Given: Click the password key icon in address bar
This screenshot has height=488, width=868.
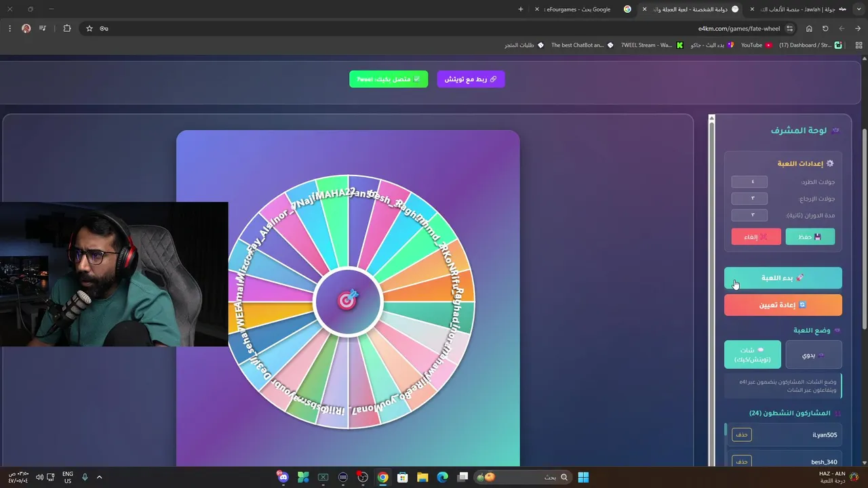Looking at the screenshot, I should pos(104,28).
